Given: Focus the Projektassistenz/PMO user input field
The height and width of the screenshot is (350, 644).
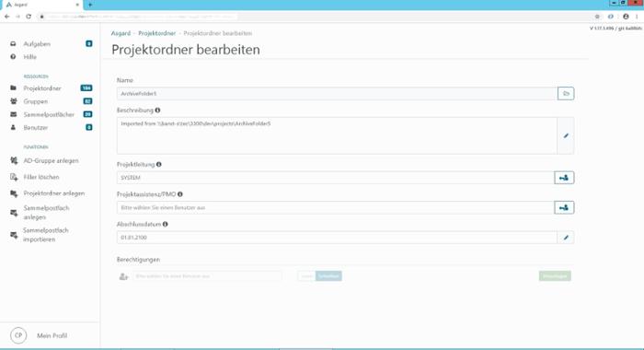Looking at the screenshot, I should tap(335, 207).
